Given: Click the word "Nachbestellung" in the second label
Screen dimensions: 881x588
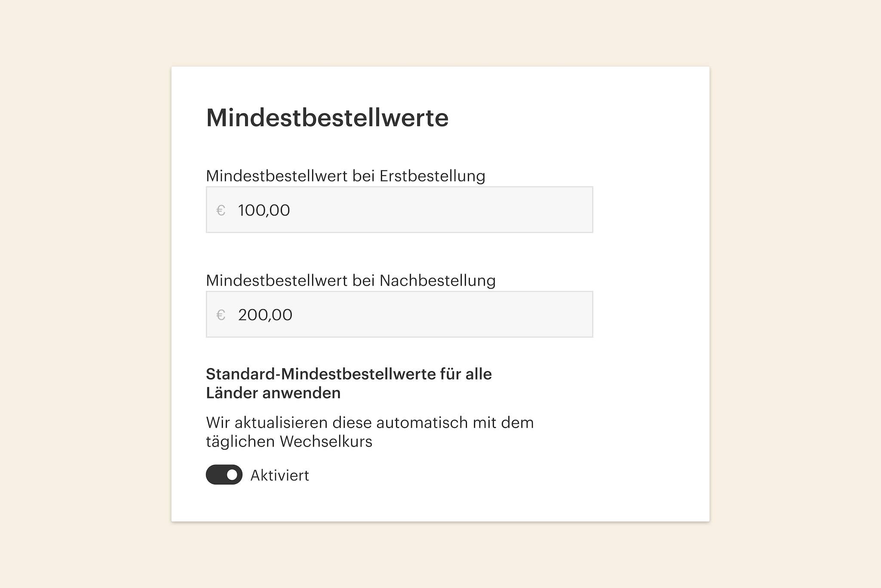Looking at the screenshot, I should click(x=437, y=280).
